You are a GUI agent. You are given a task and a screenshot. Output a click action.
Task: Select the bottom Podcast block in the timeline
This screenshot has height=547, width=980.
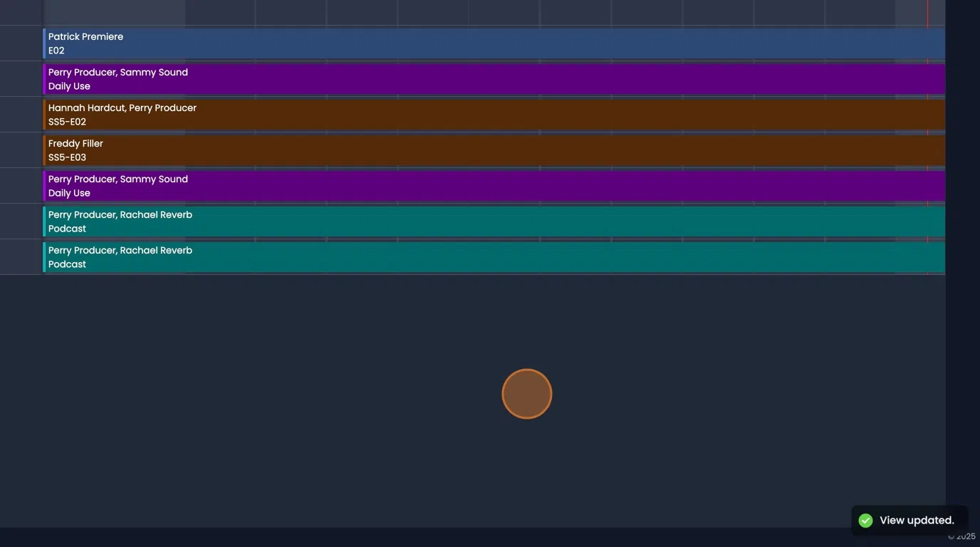click(427, 256)
